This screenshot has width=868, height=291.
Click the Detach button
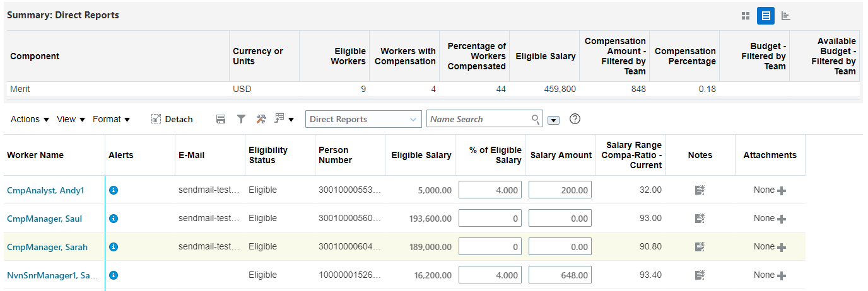point(172,119)
